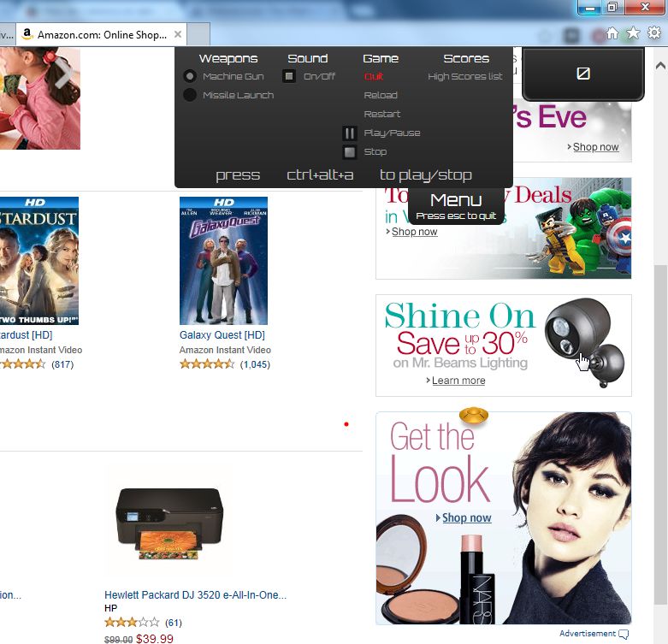The image size is (668, 644).
Task: Click Shop now on Get the Look ad
Action: [x=466, y=518]
